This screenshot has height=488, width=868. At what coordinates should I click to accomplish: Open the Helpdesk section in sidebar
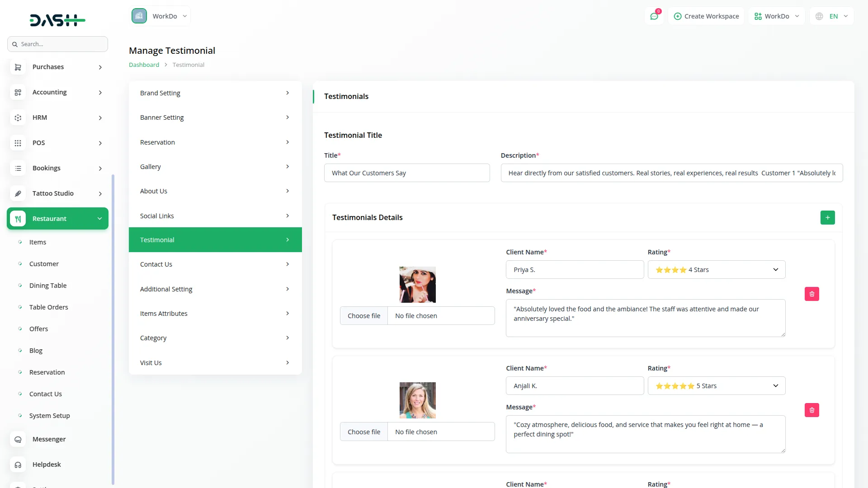[47, 464]
